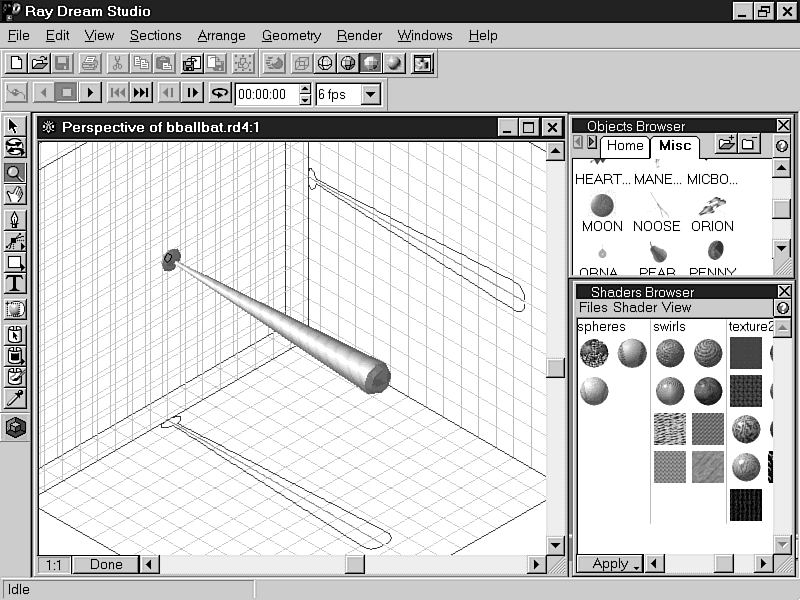Click the New document icon
Screen dimensions: 800x600
click(x=16, y=63)
